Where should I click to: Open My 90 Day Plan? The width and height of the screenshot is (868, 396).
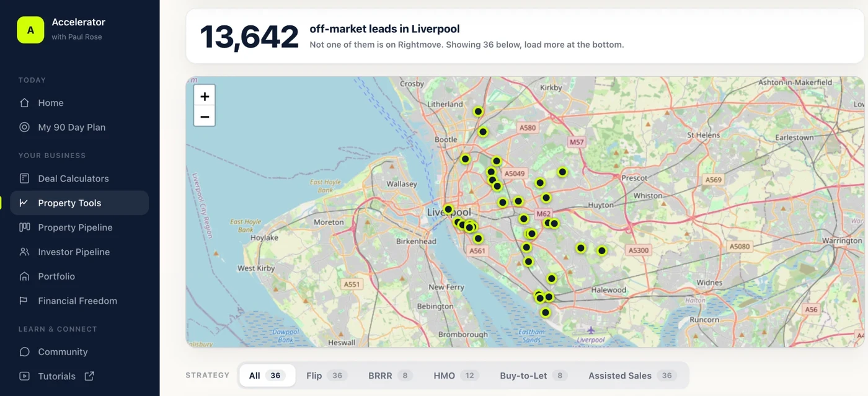coord(79,127)
